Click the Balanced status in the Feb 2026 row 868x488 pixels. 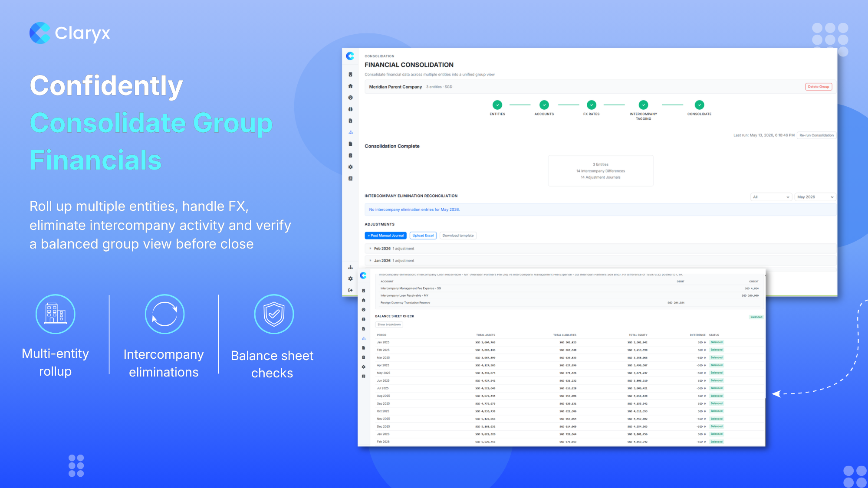717,442
